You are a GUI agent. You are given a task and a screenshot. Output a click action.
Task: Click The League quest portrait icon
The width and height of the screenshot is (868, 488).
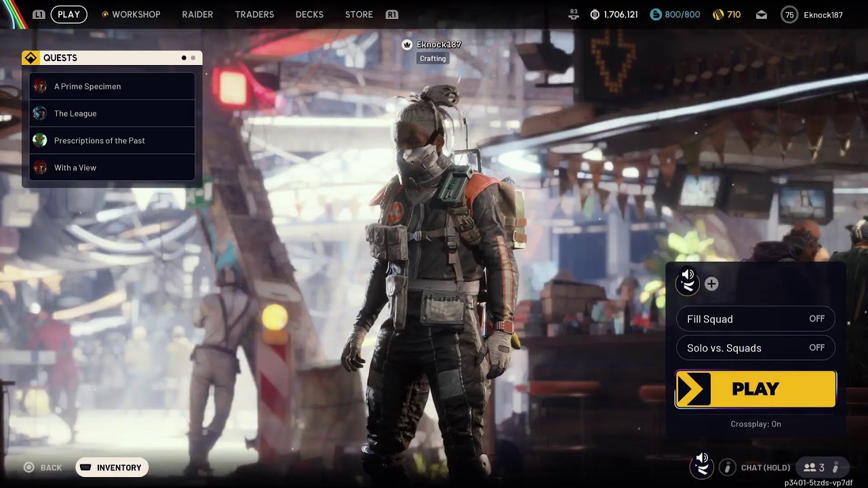40,113
